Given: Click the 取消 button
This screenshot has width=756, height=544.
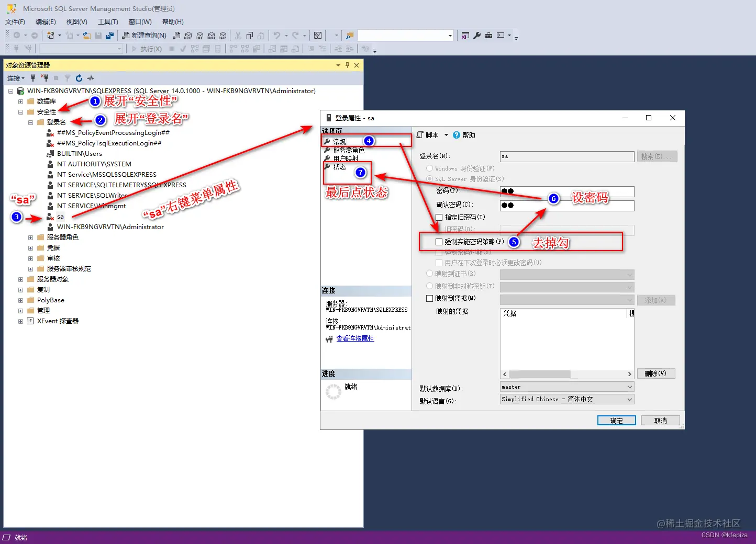Looking at the screenshot, I should [x=661, y=421].
